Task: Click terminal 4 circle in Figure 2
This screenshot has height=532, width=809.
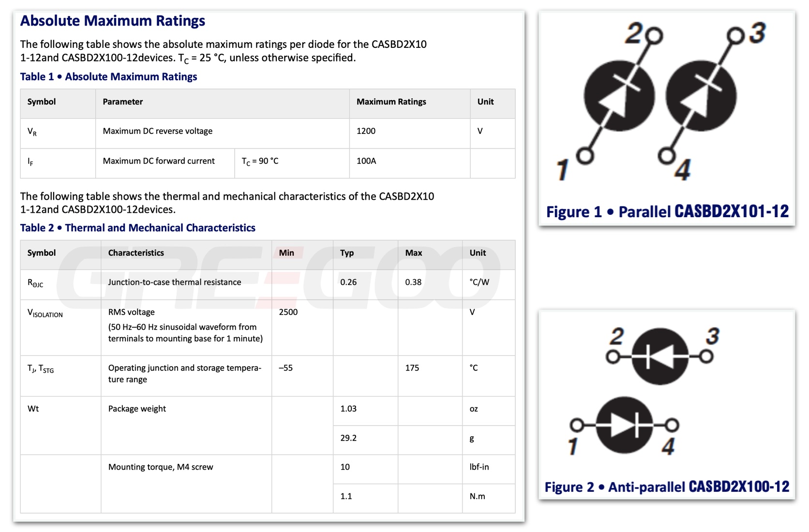Action: point(672,425)
